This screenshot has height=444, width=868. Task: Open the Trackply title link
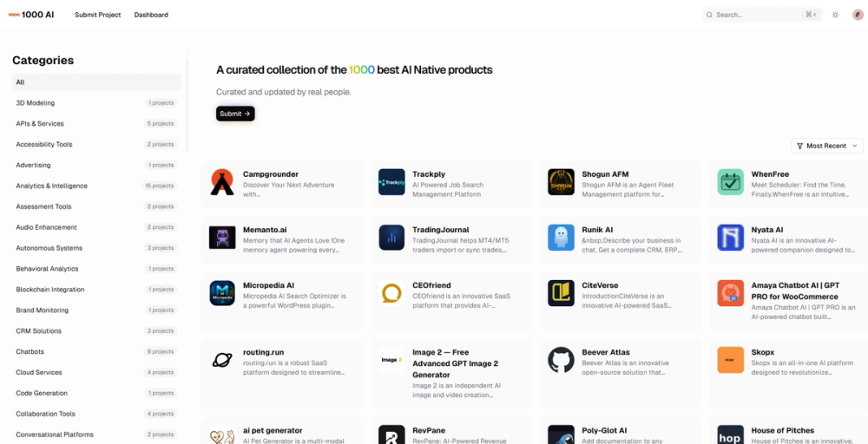click(429, 174)
